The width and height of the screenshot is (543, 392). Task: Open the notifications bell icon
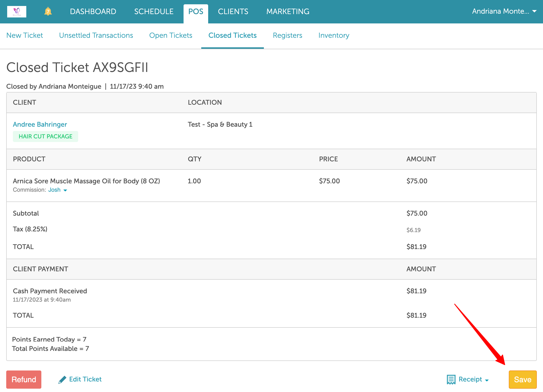click(x=48, y=11)
